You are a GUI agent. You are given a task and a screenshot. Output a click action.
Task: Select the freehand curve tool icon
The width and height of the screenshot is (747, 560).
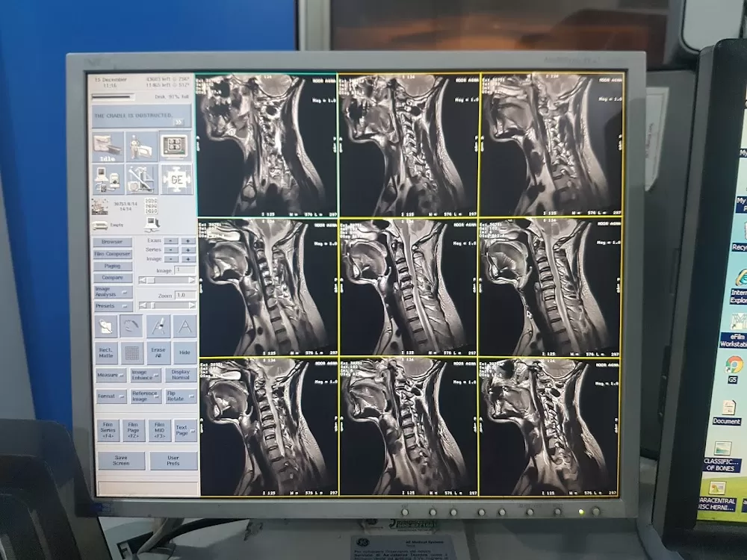point(131,327)
